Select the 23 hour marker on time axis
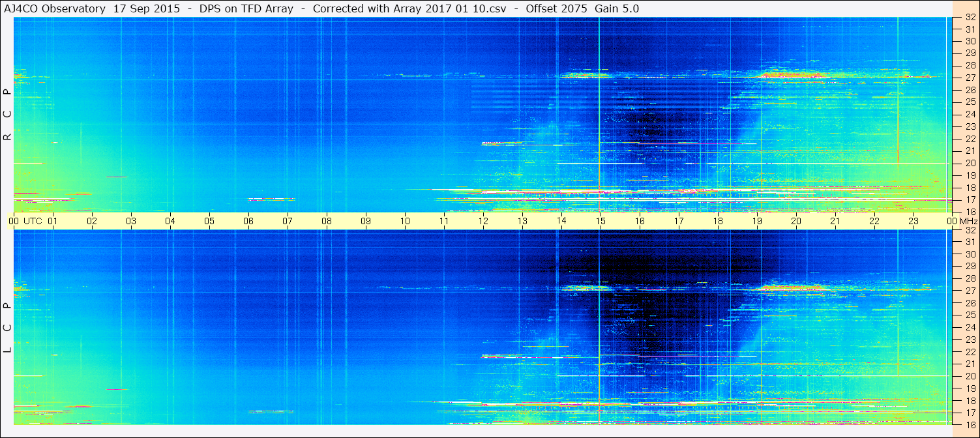 (913, 221)
